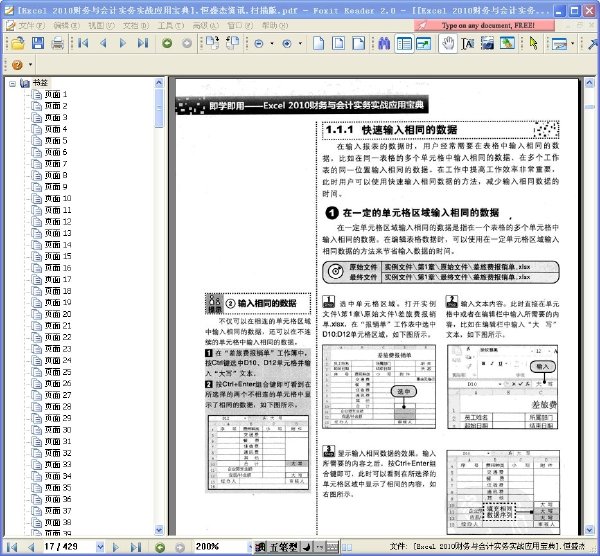Screen dimensions: 600x556
Task: Click status bar previous page button
Action: click(31, 547)
